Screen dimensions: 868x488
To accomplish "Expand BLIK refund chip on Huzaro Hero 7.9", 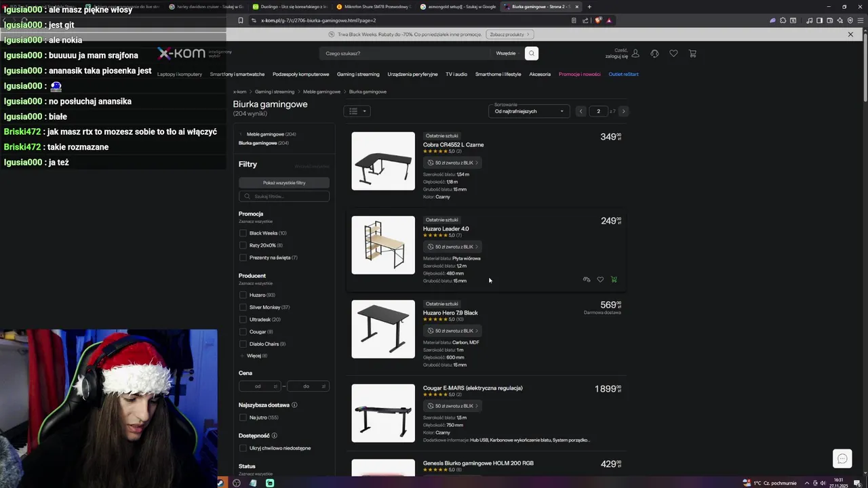I will click(x=452, y=331).
